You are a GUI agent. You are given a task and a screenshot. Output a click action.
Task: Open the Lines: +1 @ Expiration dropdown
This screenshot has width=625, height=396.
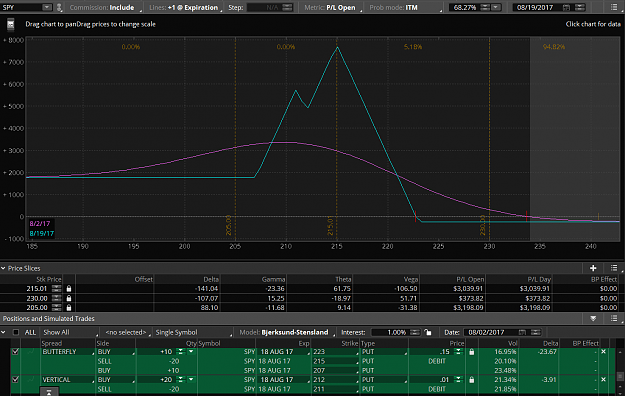(185, 7)
